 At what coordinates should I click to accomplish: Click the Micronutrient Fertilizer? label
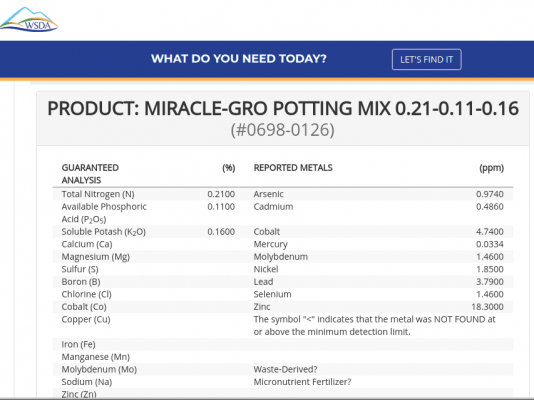[x=302, y=382]
